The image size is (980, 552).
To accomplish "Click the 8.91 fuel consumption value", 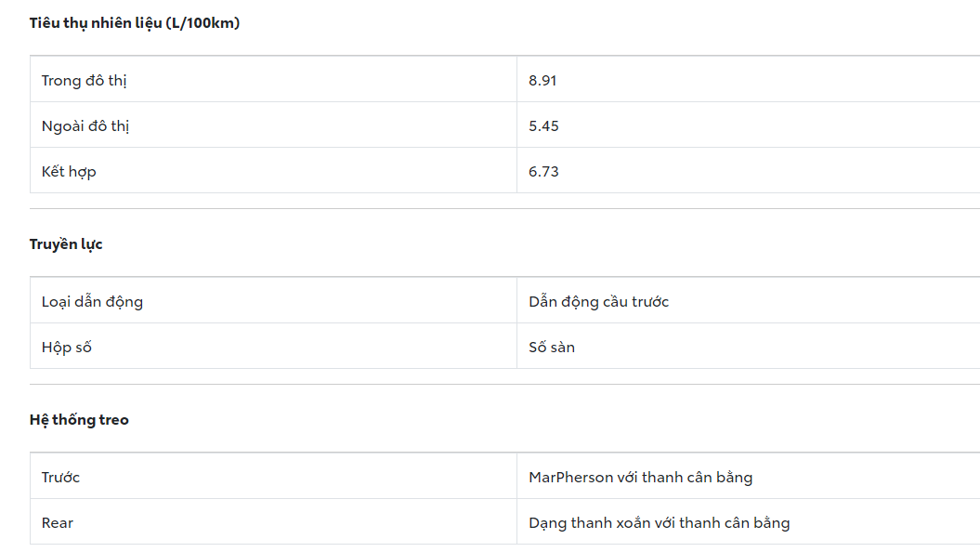I will click(542, 81).
